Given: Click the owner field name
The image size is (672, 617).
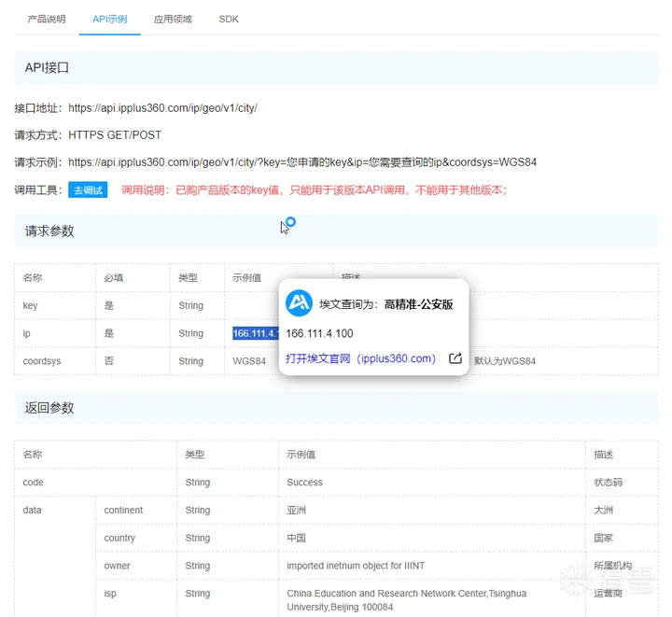Looking at the screenshot, I should [117, 566].
